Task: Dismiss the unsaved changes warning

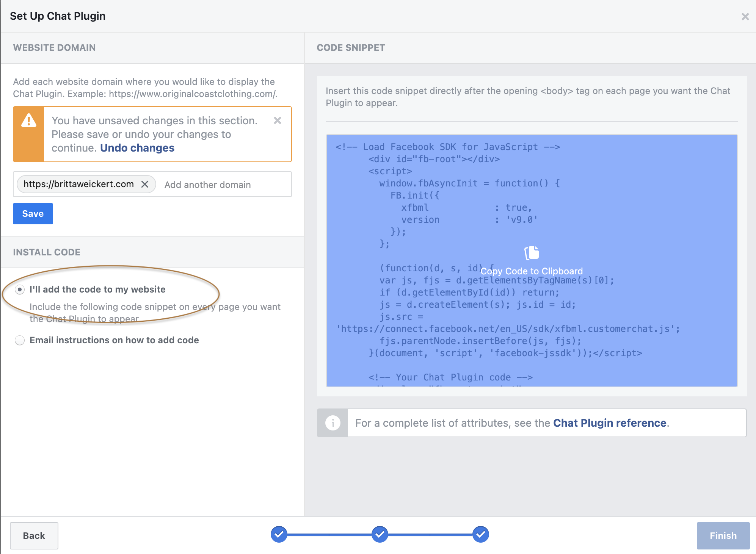Action: pyautogui.click(x=278, y=121)
